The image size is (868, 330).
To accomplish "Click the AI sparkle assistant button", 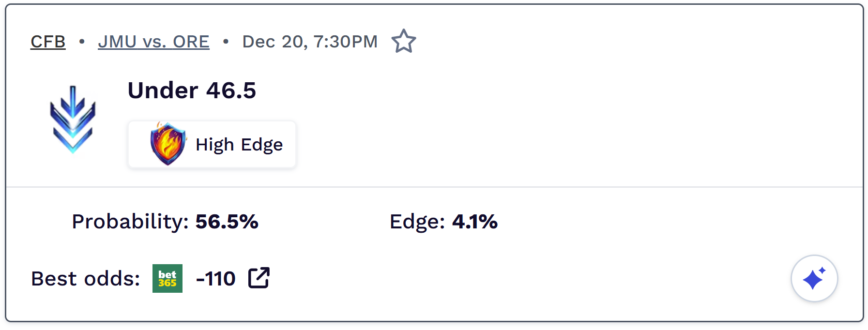I will click(814, 279).
